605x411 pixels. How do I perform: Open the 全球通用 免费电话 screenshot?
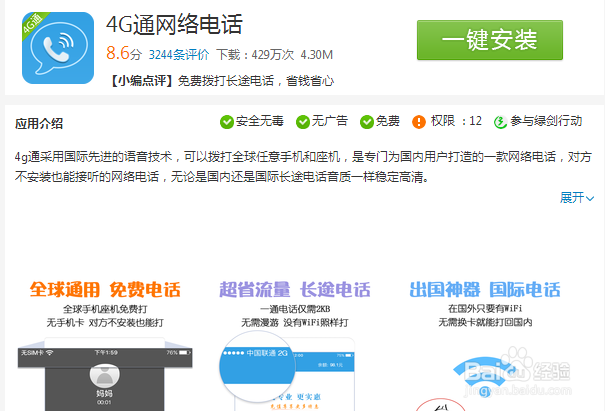point(105,345)
